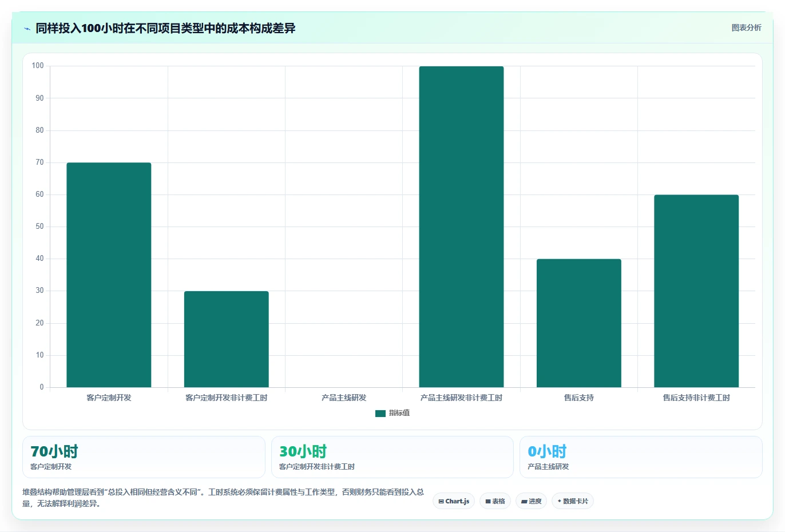Click the x-axis label 售后支持非计费工时
Image resolution: width=785 pixels, height=532 pixels.
pyautogui.click(x=696, y=398)
